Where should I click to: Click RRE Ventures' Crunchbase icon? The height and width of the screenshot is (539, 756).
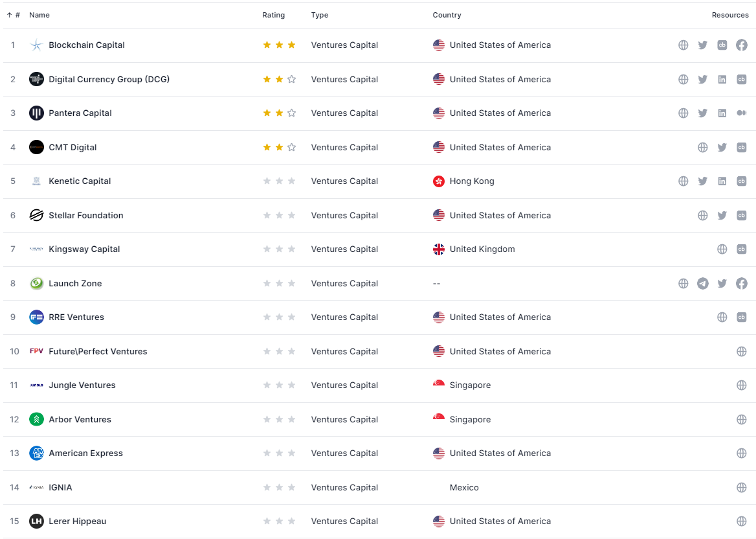742,317
